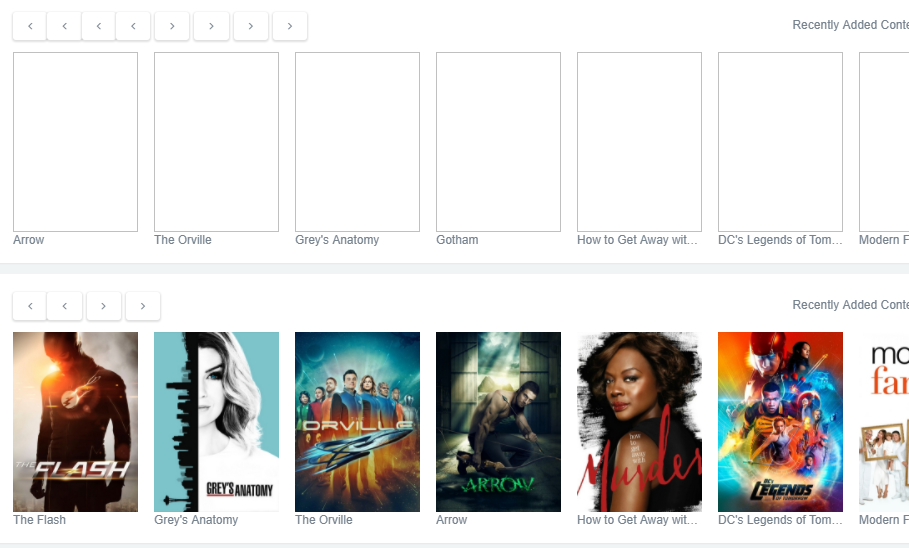Select the blank placeholder above DC's Legends title
909x548 pixels.
click(x=780, y=142)
